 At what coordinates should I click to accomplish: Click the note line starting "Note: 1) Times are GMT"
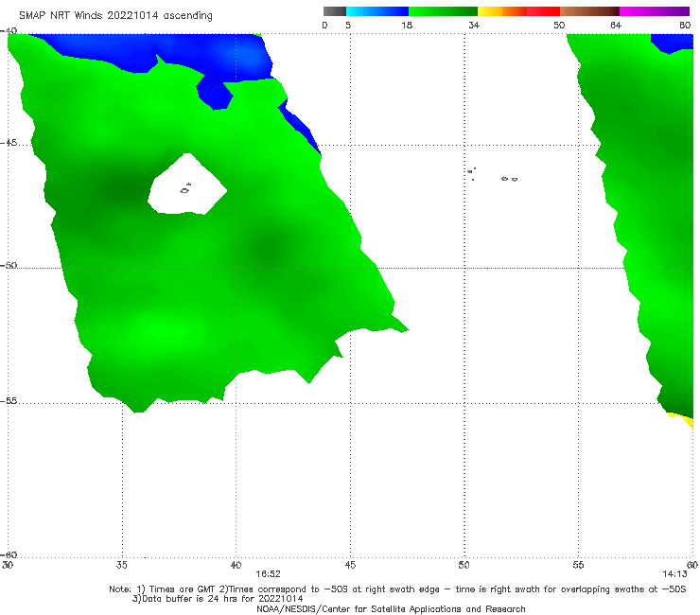coord(397,589)
